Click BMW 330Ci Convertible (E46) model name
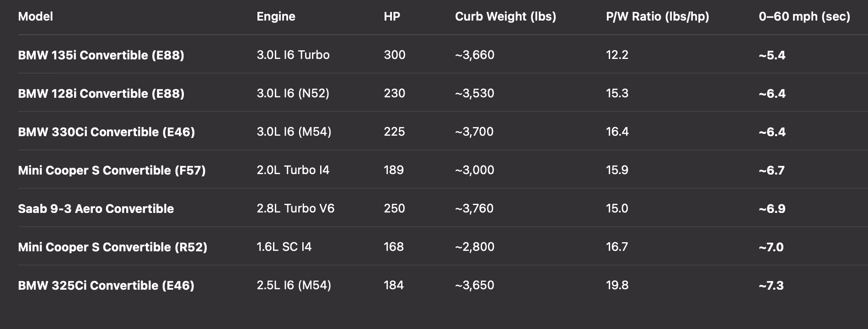The image size is (868, 329). pos(106,132)
